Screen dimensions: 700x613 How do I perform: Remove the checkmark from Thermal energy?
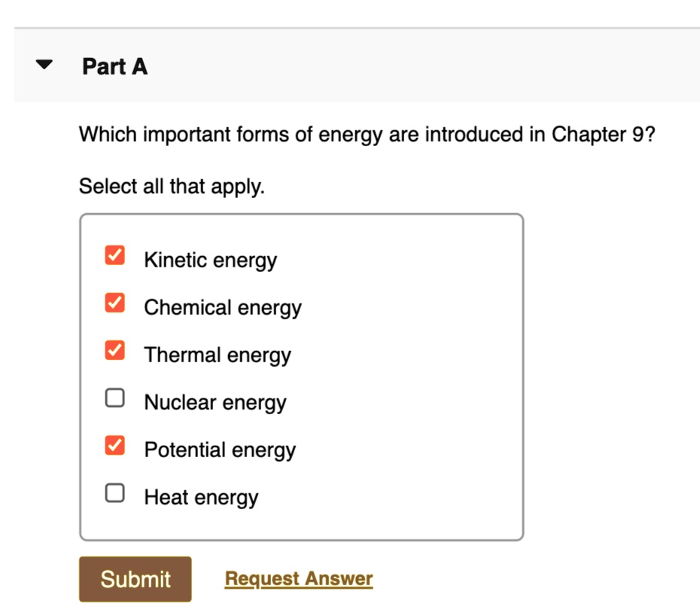[114, 352]
